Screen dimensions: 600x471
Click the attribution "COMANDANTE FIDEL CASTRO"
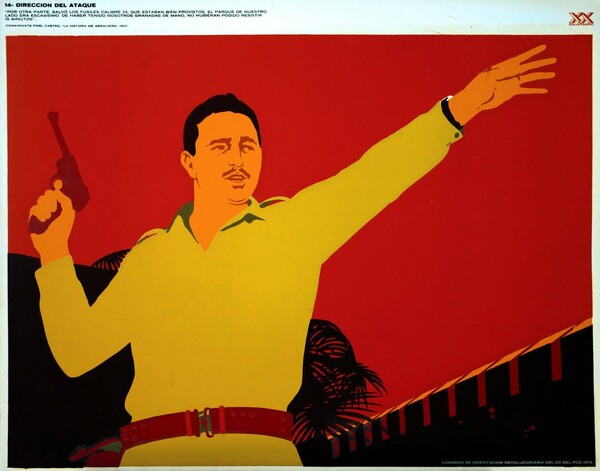tap(33, 26)
